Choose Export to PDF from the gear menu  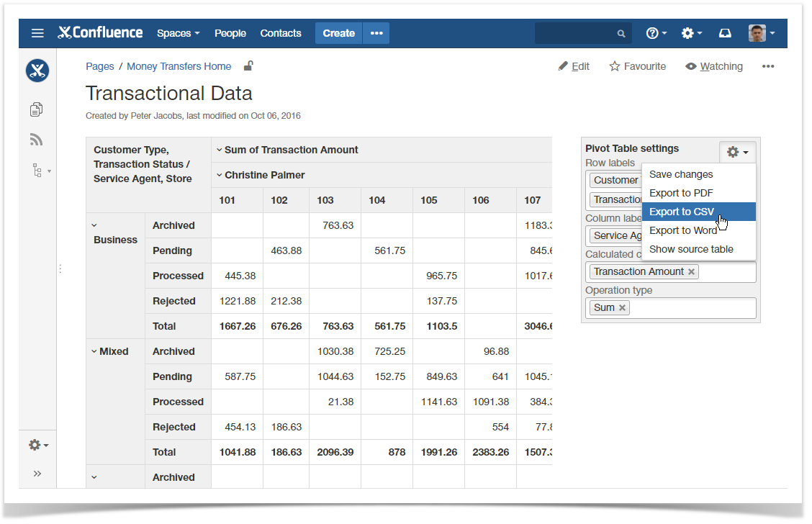681,193
